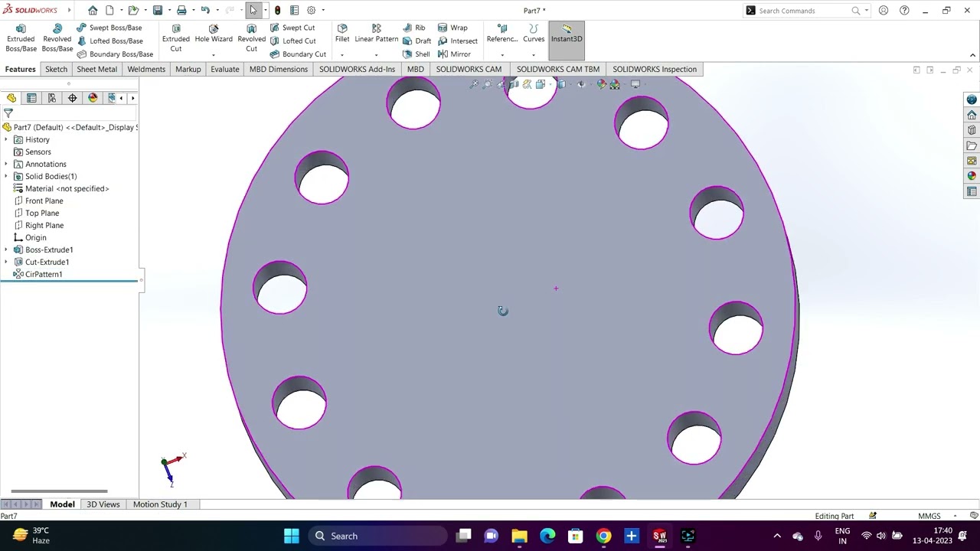980x551 pixels.
Task: Choose the Intersect feature
Action: click(458, 41)
